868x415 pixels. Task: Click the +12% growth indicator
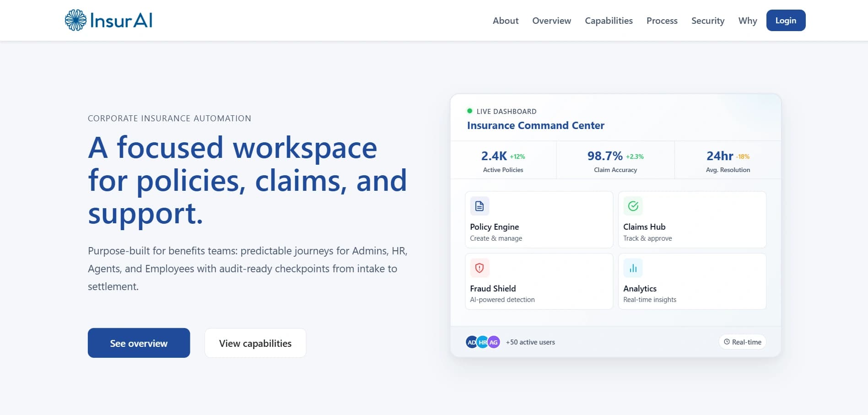click(x=518, y=156)
